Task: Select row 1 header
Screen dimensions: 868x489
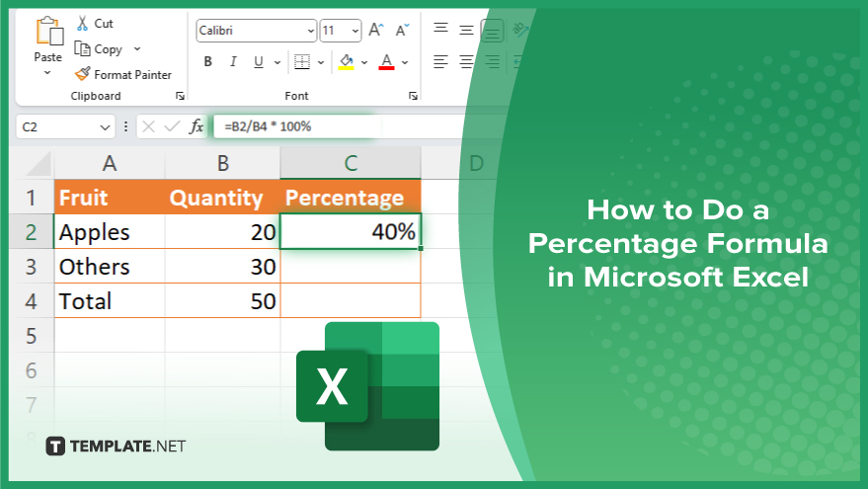Action: click(x=31, y=198)
